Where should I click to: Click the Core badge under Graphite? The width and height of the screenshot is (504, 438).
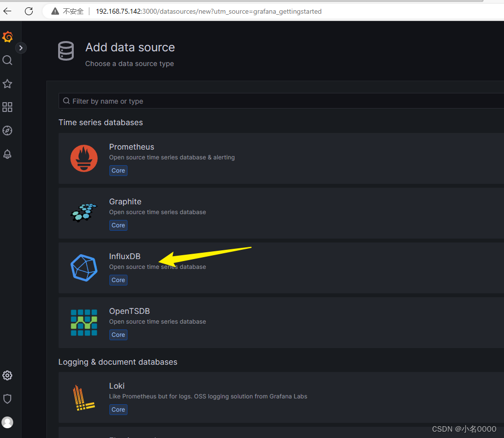click(x=118, y=225)
